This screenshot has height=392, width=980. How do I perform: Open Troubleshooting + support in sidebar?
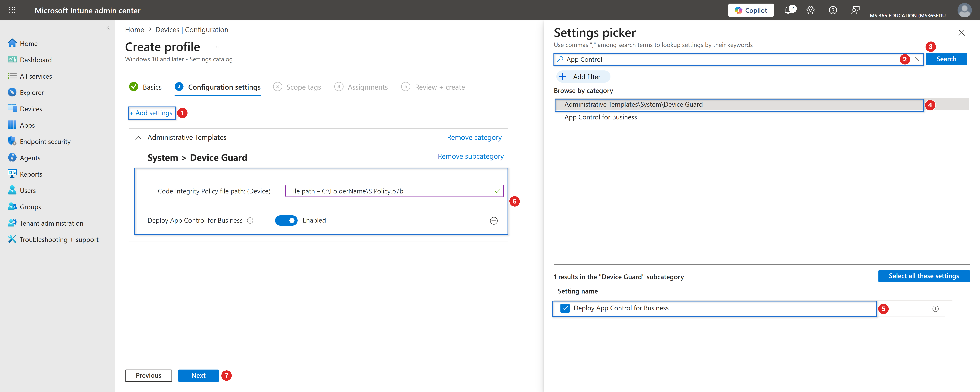[53, 240]
